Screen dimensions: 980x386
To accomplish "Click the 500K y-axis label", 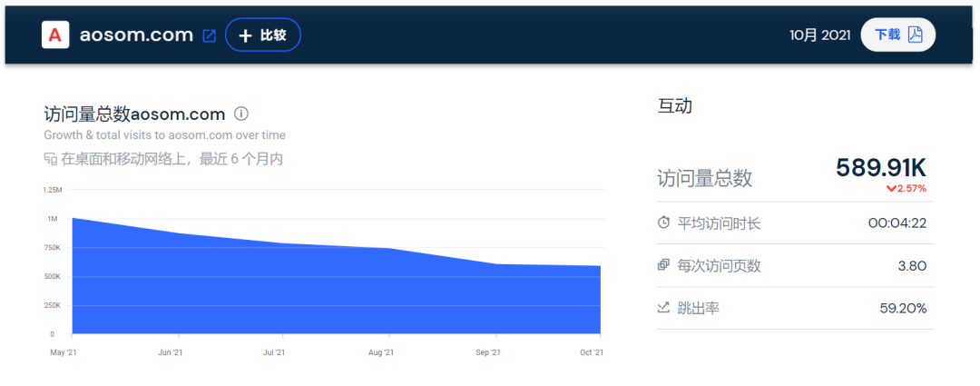I will point(53,276).
